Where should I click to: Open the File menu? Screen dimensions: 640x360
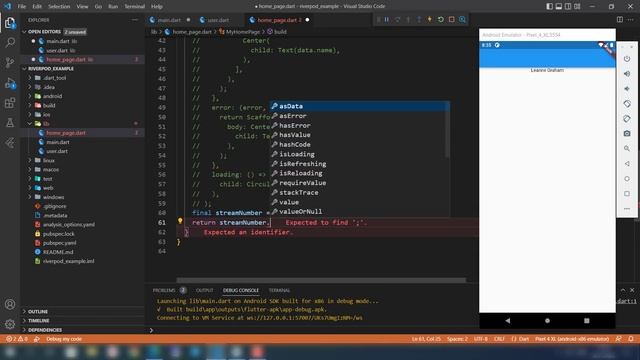click(x=22, y=7)
